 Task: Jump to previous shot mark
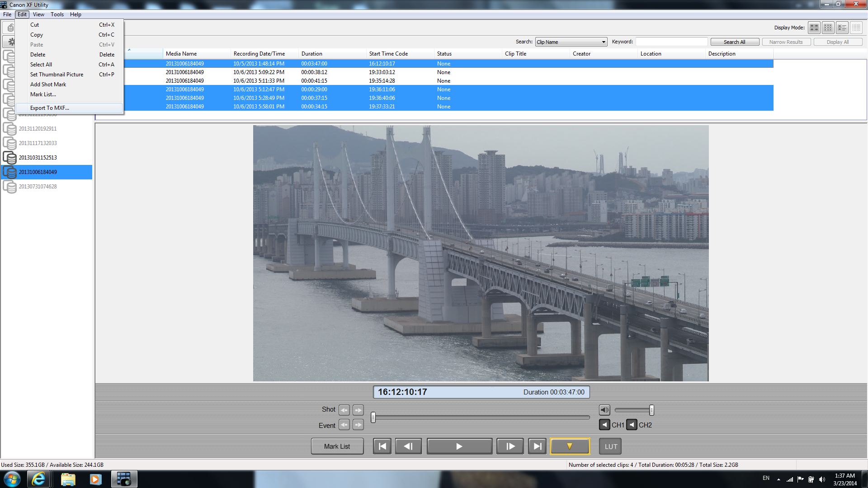click(x=344, y=410)
